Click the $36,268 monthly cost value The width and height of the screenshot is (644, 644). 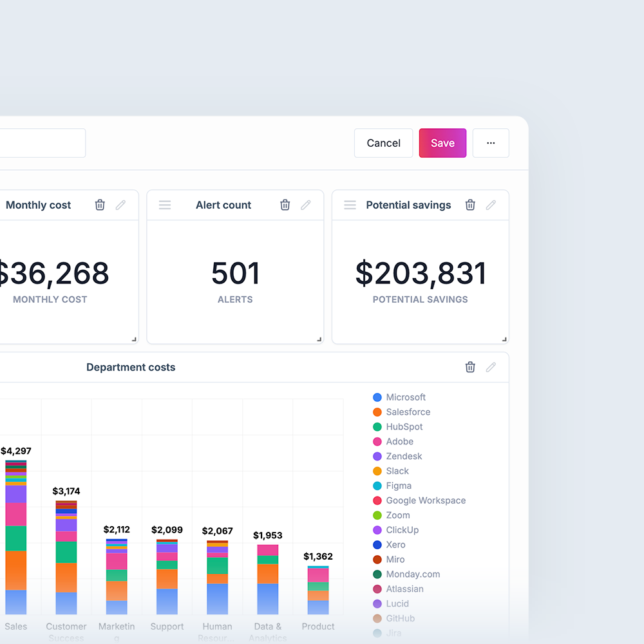(53, 273)
